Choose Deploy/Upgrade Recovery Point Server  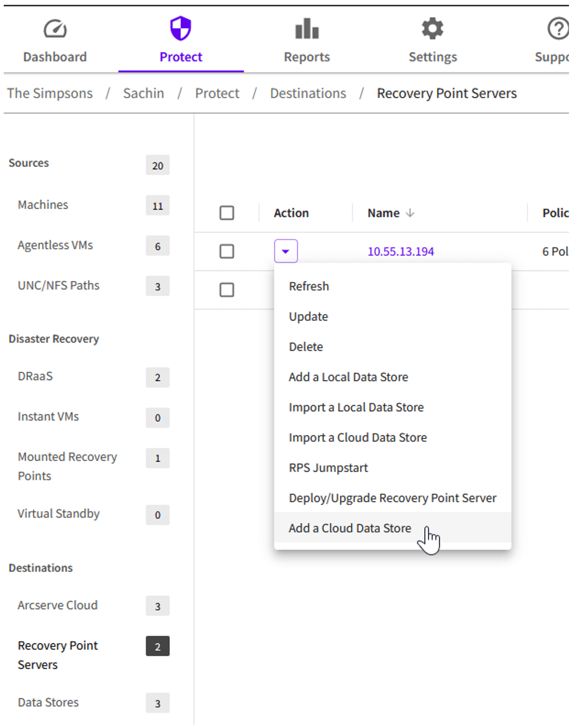[x=393, y=498]
